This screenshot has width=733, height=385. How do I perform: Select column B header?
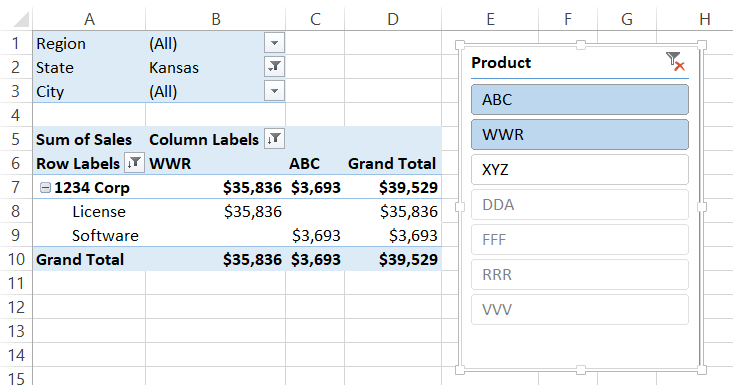216,19
